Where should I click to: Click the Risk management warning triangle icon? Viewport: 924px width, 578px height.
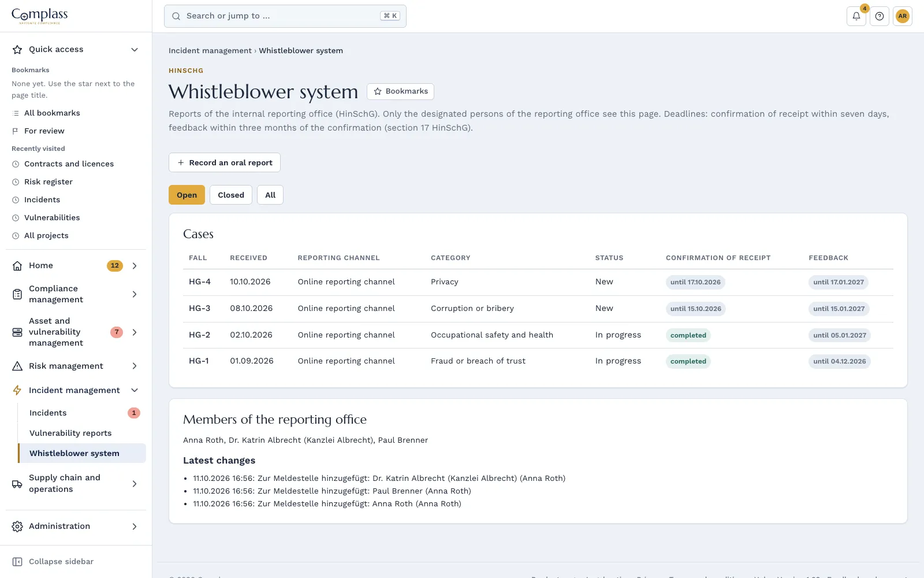17,366
